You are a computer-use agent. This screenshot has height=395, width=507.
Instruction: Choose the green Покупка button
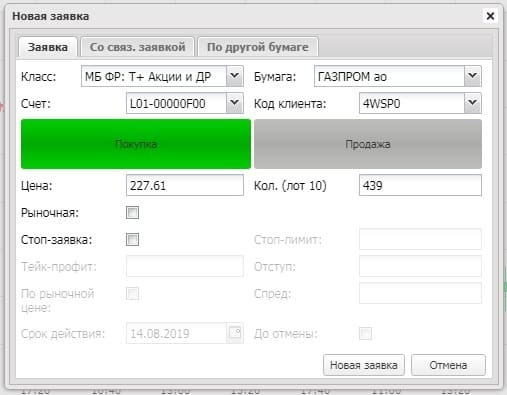pos(136,144)
